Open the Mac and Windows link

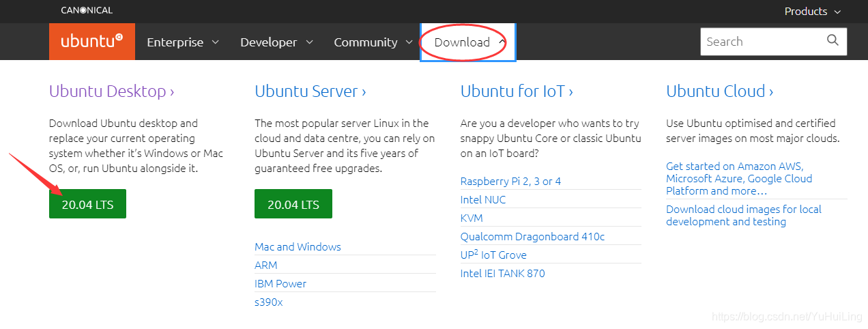point(298,246)
